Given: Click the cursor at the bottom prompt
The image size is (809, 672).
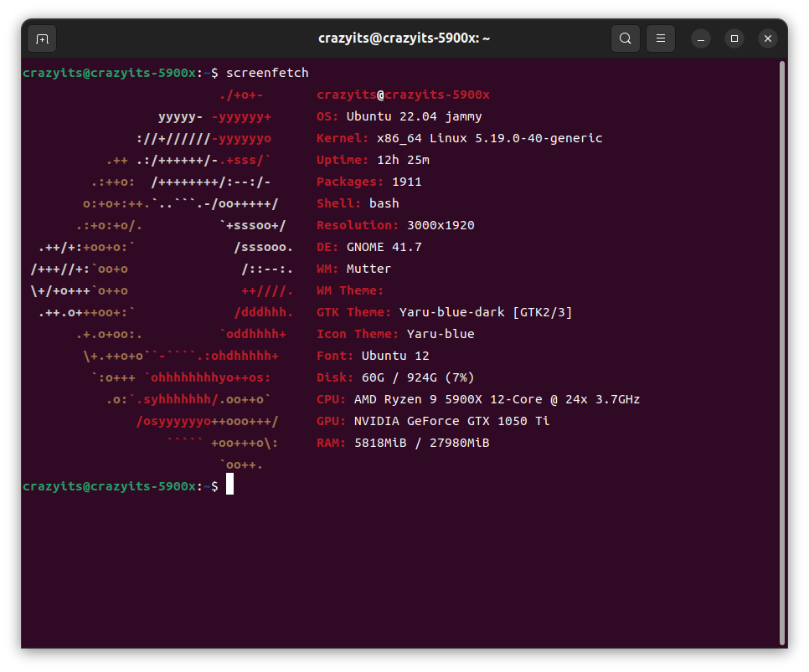Looking at the screenshot, I should tap(229, 484).
